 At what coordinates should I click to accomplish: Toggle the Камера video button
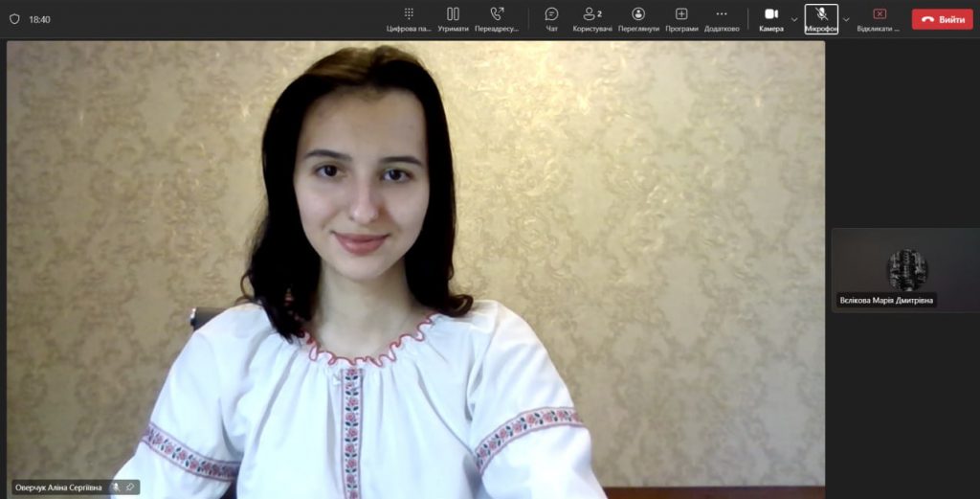pyautogui.click(x=771, y=18)
